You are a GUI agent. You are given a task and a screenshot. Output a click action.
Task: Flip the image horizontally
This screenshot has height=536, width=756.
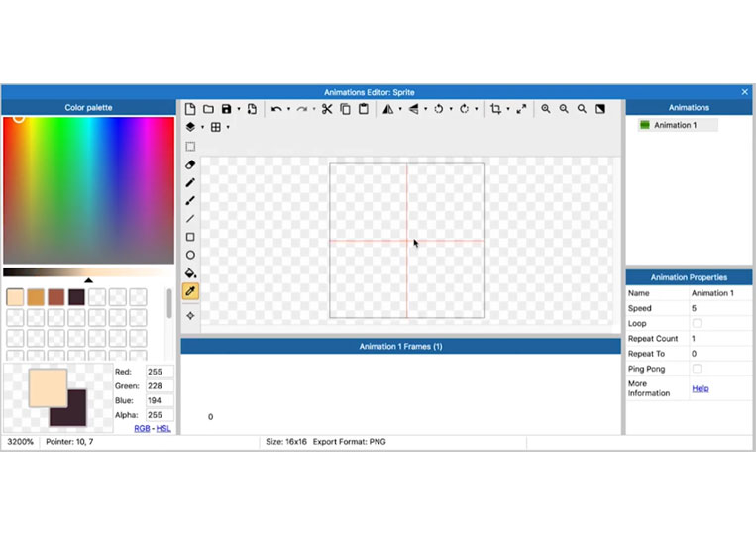pyautogui.click(x=388, y=109)
